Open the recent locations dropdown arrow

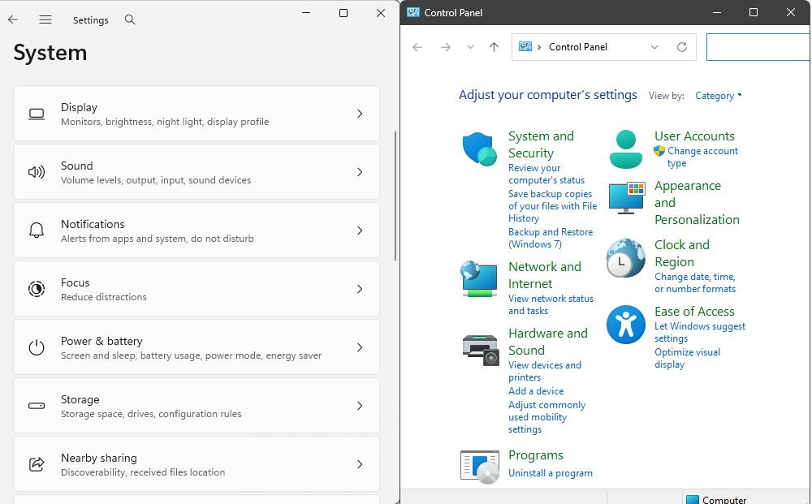470,47
